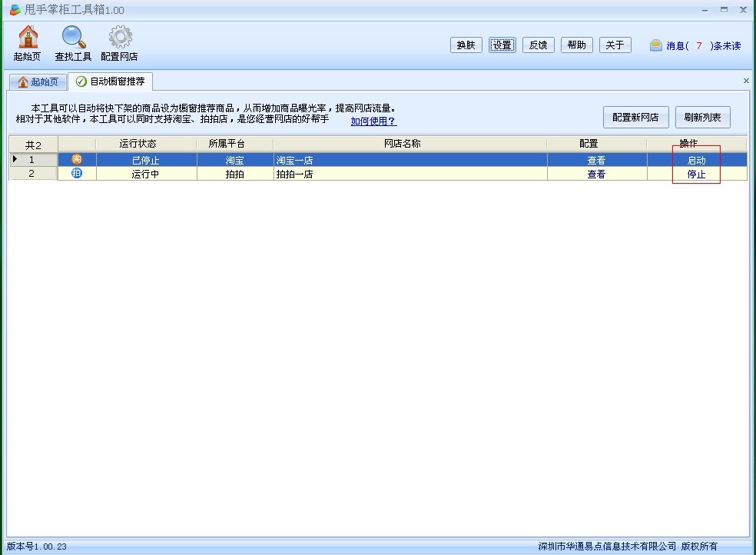This screenshot has height=555, width=756.
Task: Open the 帮助 help button
Action: 577,45
